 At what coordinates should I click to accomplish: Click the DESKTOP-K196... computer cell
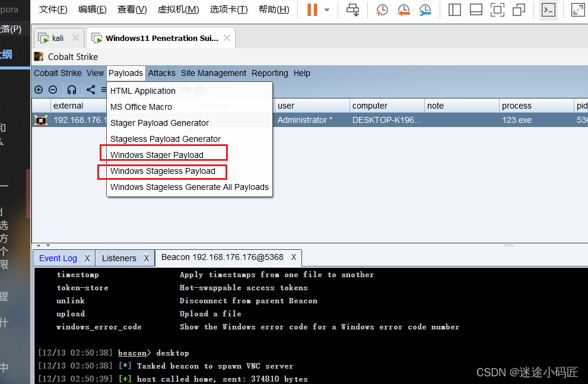click(387, 120)
